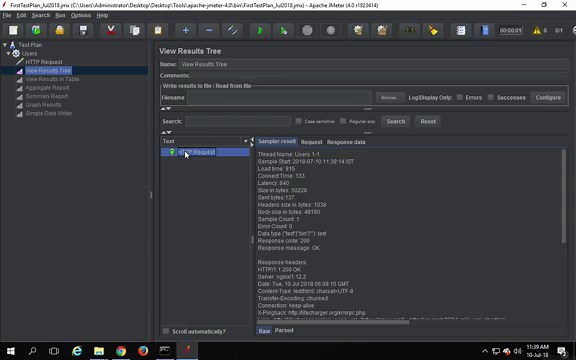
Task: Save the test plan with floppy icon
Action: 83,30
